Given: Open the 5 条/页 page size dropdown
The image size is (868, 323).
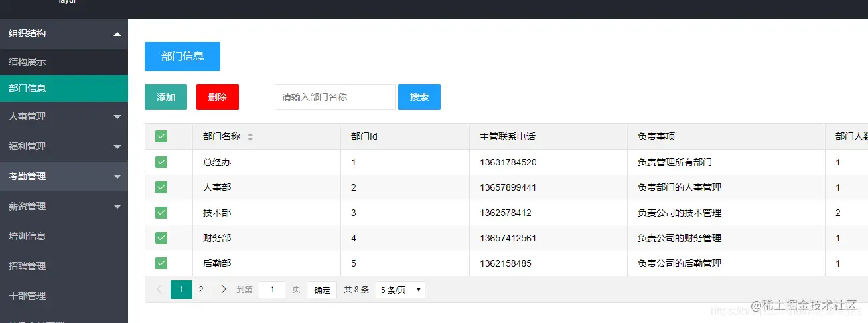Looking at the screenshot, I should coord(400,290).
